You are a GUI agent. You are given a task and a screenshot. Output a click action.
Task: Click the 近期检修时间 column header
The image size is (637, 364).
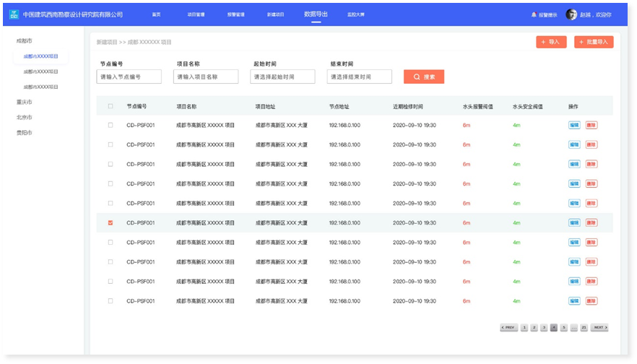(x=408, y=106)
